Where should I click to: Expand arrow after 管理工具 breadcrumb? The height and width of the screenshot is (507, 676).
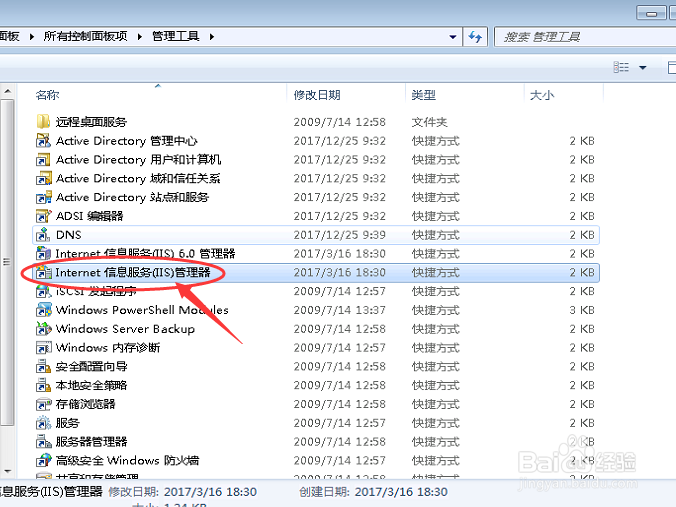[212, 37]
